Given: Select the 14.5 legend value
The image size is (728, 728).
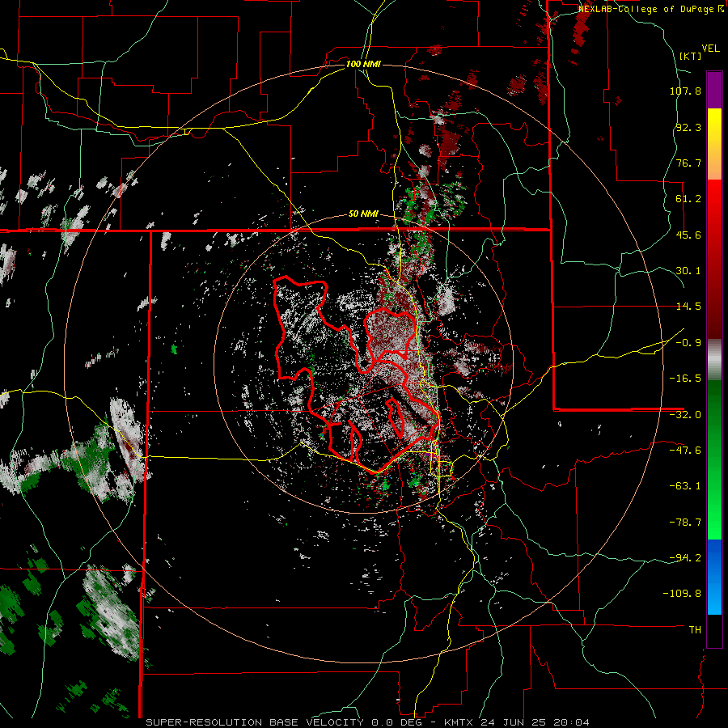Looking at the screenshot, I should pyautogui.click(x=688, y=307).
